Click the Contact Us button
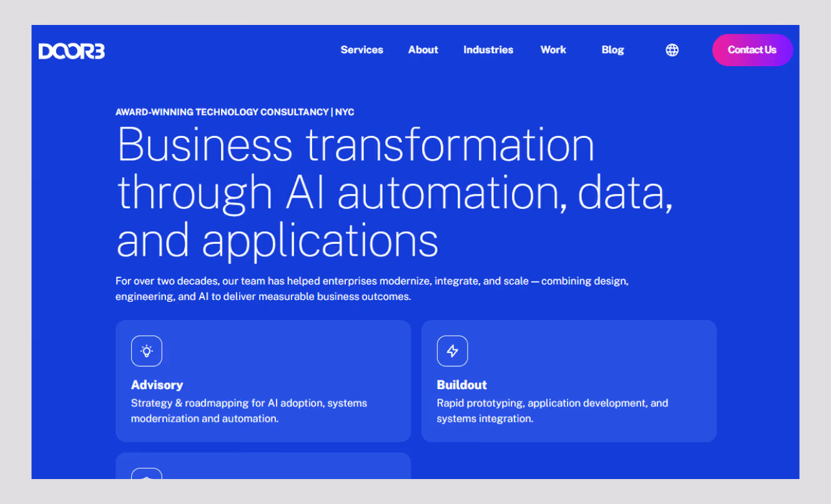Image resolution: width=831 pixels, height=504 pixels. tap(752, 50)
